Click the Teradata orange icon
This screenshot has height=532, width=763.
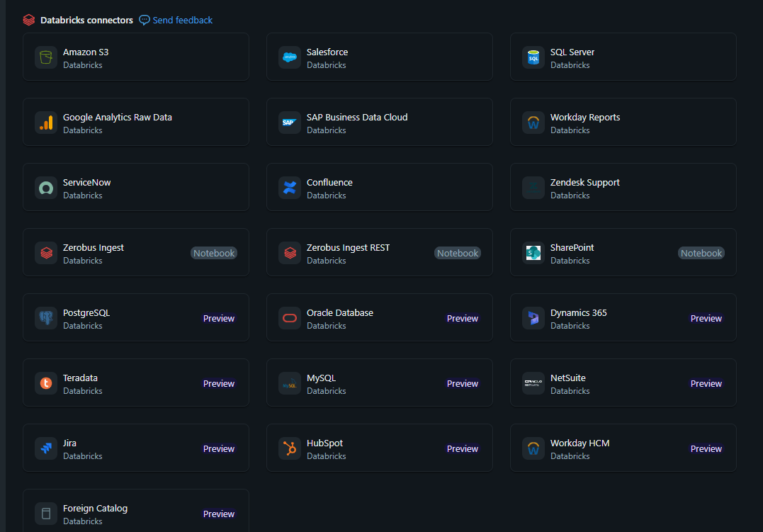(46, 383)
